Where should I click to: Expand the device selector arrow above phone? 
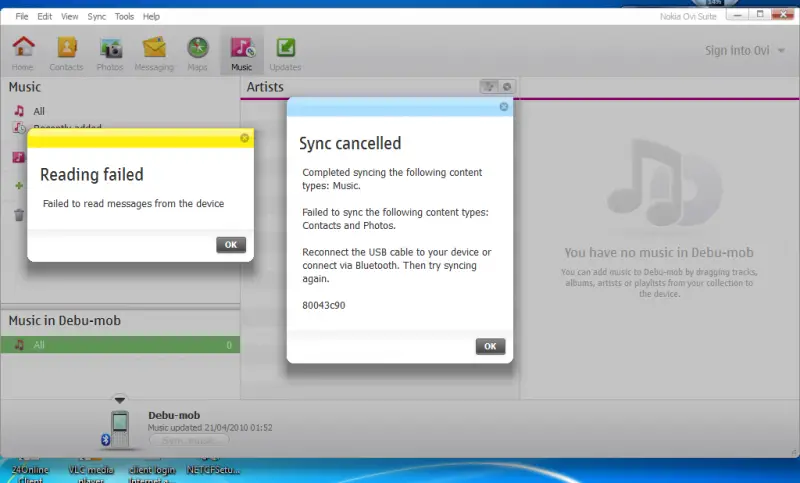pyautogui.click(x=120, y=400)
